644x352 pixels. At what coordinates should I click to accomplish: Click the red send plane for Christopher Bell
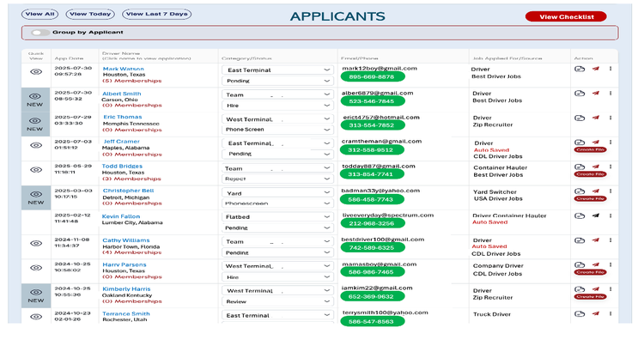tap(596, 191)
